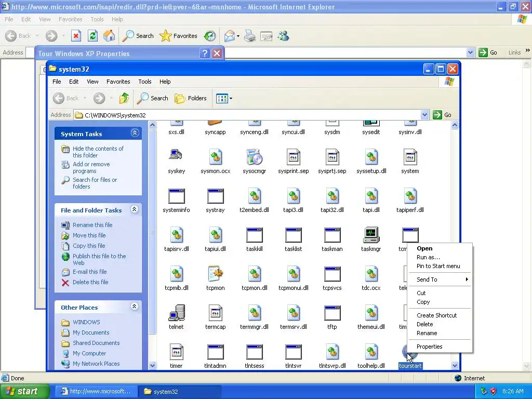
Task: Click Add or remove programs link
Action: pos(91,168)
